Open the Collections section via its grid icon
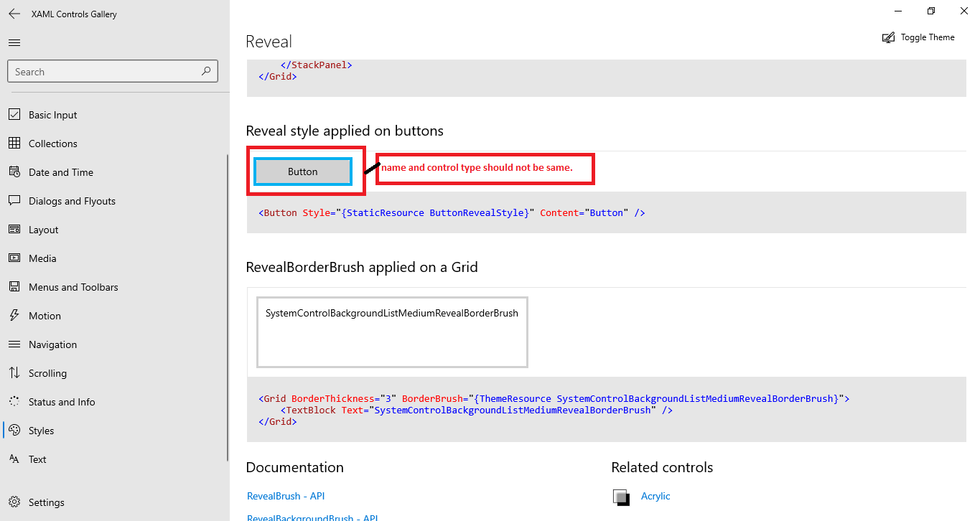 (x=14, y=143)
